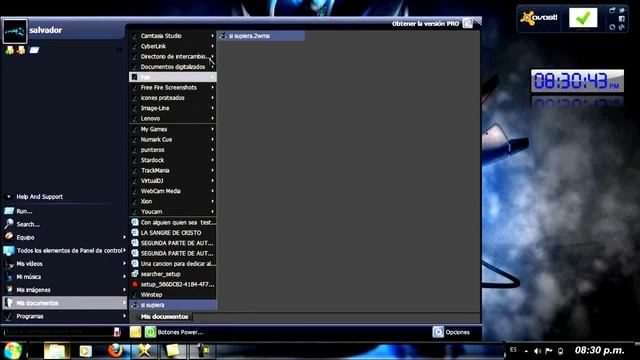Image resolution: width=640 pixels, height=360 pixels.
Task: Open the Opciones button
Action: [x=451, y=332]
